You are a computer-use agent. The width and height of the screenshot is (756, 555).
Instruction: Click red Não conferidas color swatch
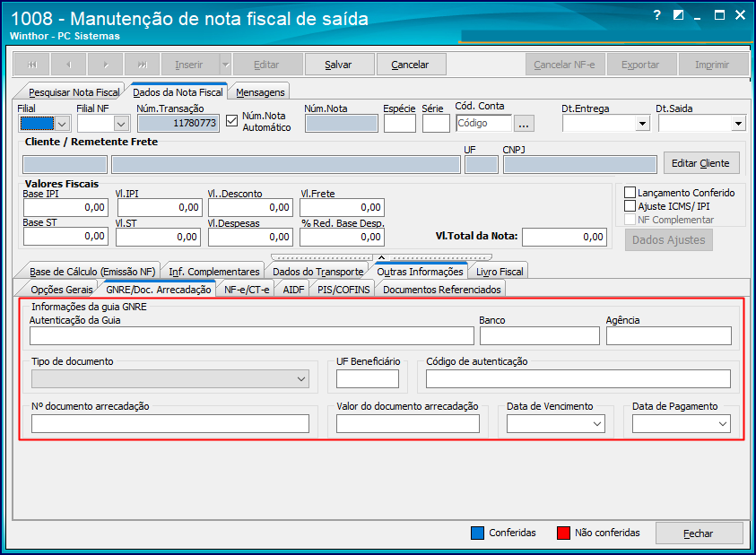click(x=563, y=533)
